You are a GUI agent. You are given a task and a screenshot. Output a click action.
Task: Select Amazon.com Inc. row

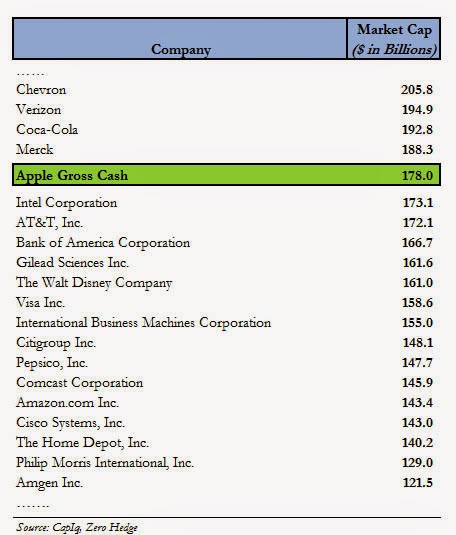[x=225, y=403]
